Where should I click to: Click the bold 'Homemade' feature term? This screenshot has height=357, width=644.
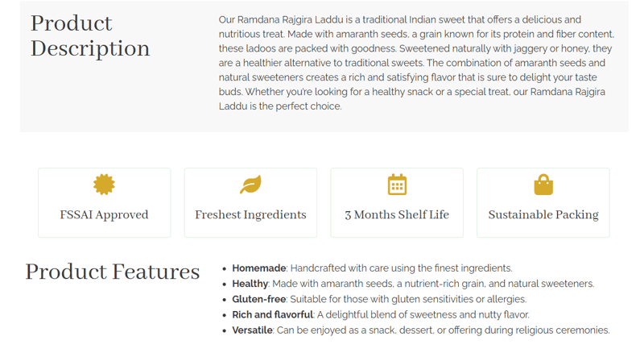(x=258, y=268)
